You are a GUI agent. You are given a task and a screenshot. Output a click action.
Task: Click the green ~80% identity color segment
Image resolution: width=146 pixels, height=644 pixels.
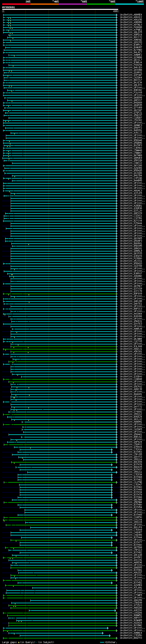101,4
